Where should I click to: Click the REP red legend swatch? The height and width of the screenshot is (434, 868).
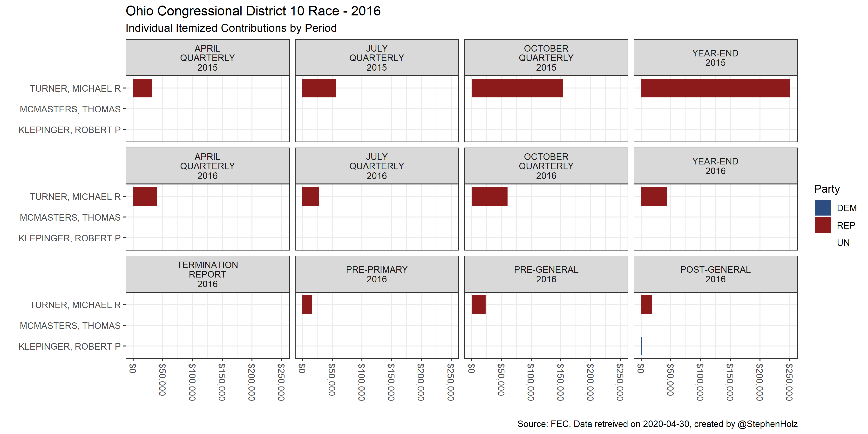point(822,225)
